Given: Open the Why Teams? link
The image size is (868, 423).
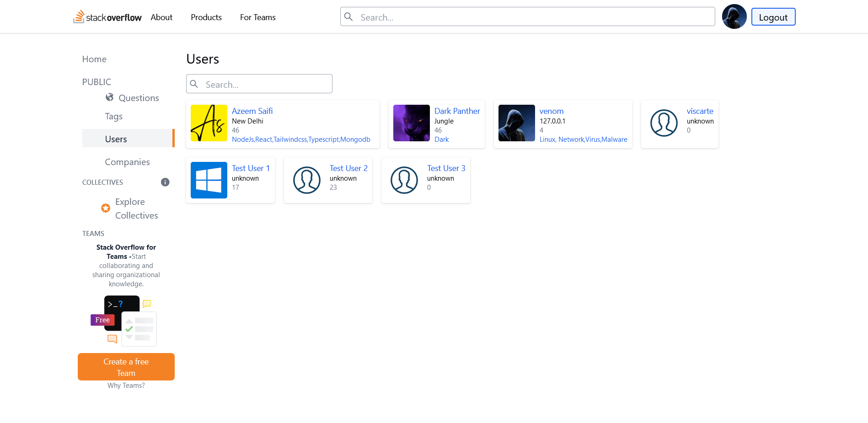Looking at the screenshot, I should pyautogui.click(x=126, y=385).
